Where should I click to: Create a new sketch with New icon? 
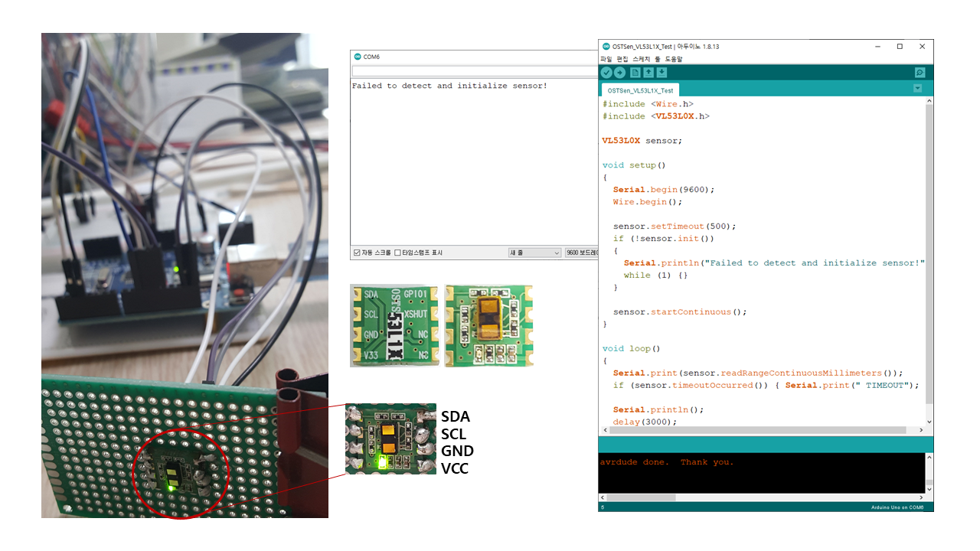635,72
